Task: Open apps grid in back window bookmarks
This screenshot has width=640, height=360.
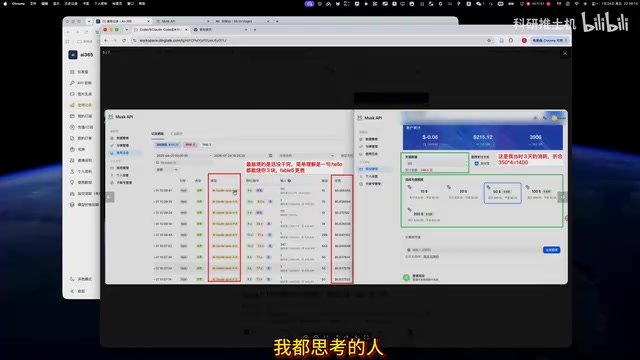Action: click(x=68, y=41)
